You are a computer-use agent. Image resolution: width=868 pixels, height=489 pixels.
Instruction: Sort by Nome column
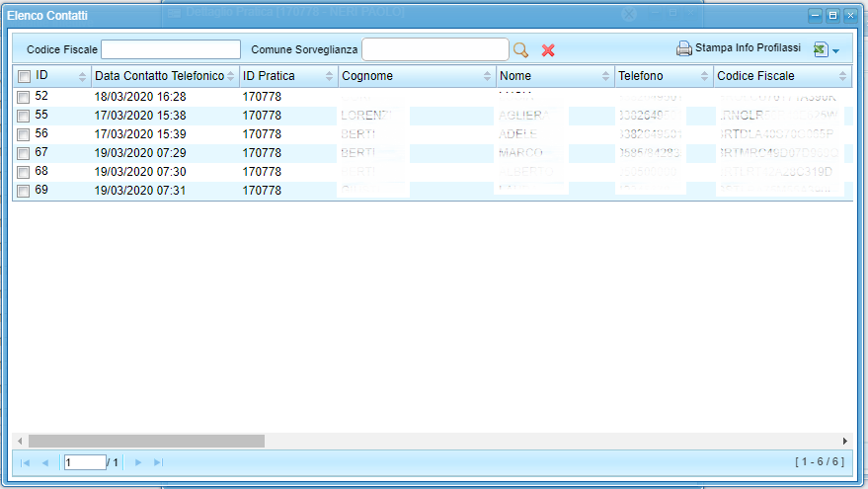pyautogui.click(x=605, y=76)
